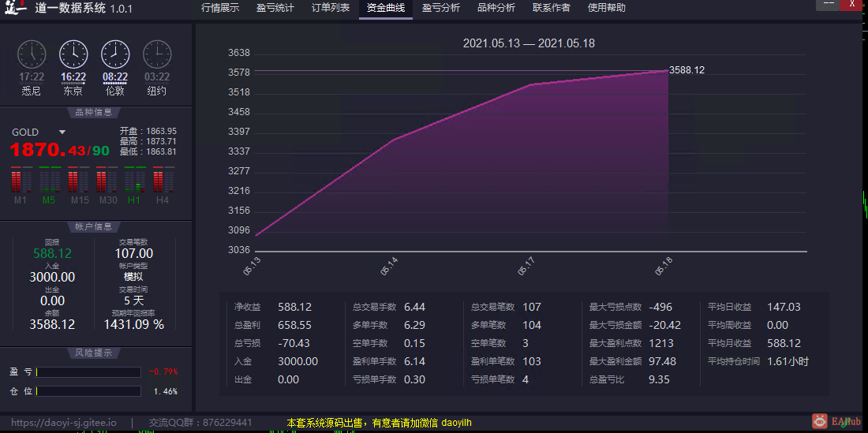Click the 预期年回报率 1431.09 % value
The image size is (868, 433).
134,325
